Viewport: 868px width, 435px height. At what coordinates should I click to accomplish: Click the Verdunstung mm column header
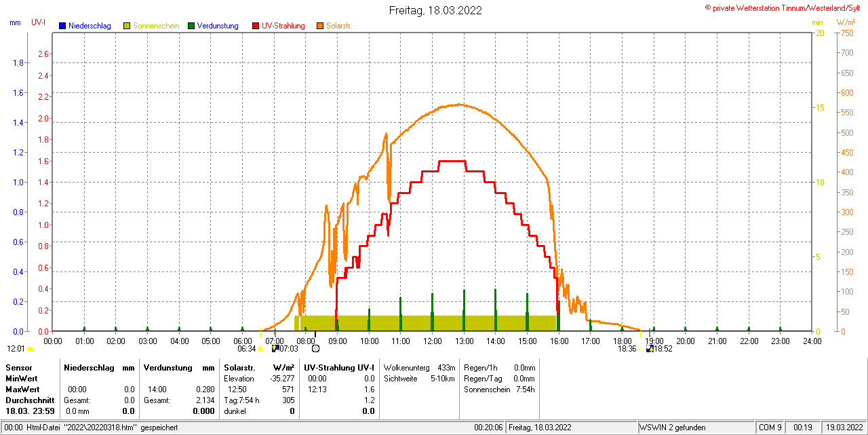[x=179, y=367]
